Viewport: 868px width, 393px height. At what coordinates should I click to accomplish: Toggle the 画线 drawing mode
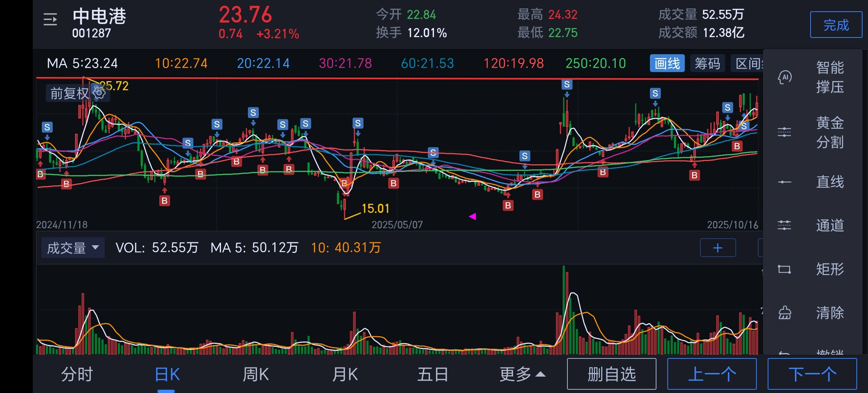tap(667, 64)
